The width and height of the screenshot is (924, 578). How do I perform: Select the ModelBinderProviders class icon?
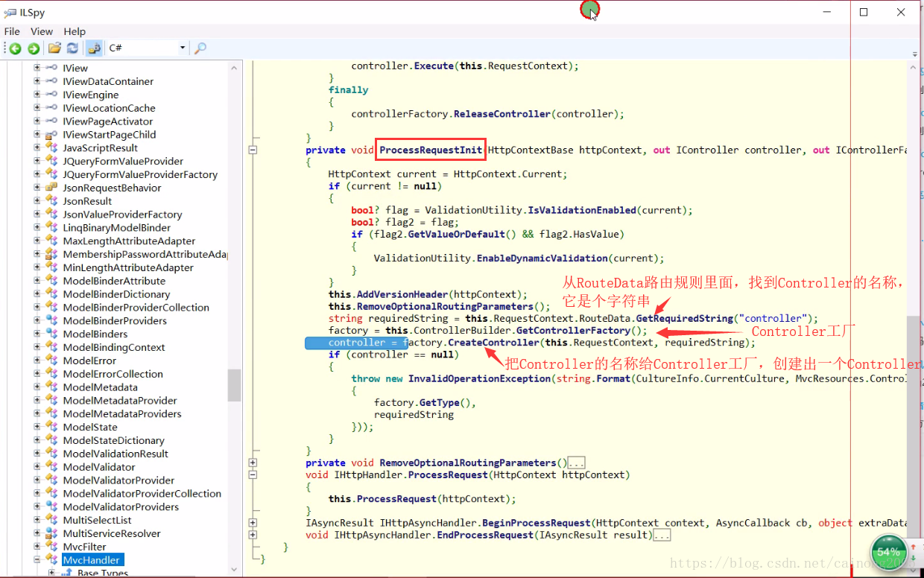51,321
